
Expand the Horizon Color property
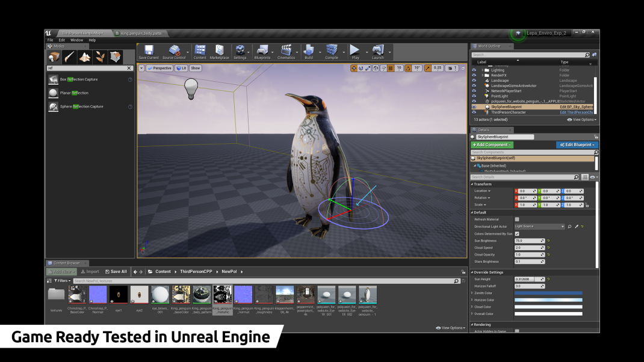click(472, 300)
